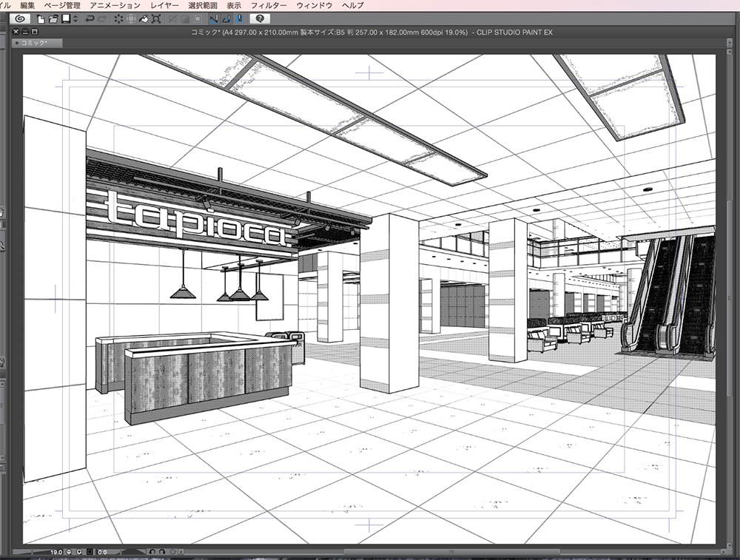Fit canvas to screen icon
This screenshot has height=560, width=740.
(90, 552)
